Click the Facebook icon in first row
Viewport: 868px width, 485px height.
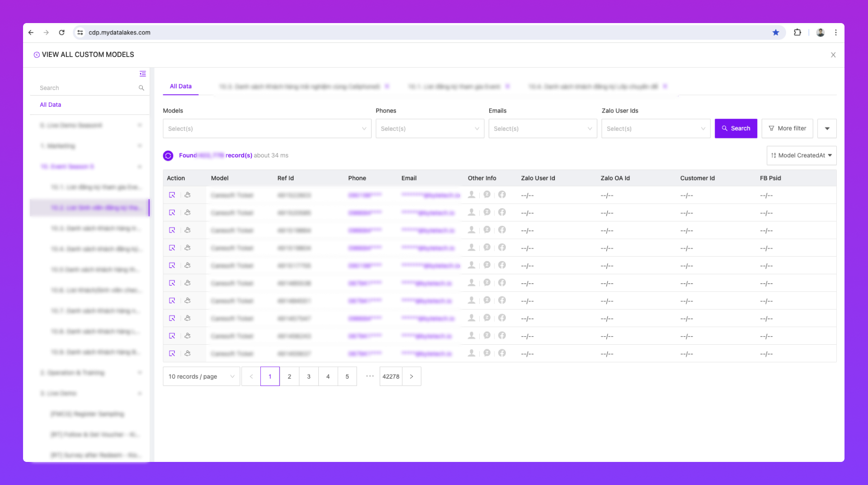click(x=502, y=195)
